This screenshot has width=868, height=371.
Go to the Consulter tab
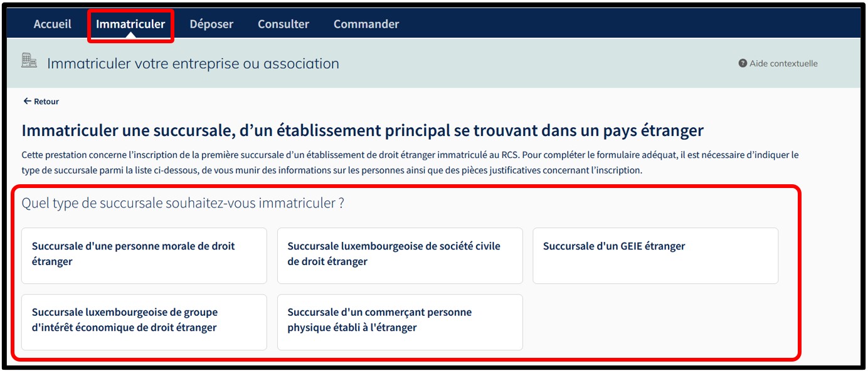click(283, 24)
